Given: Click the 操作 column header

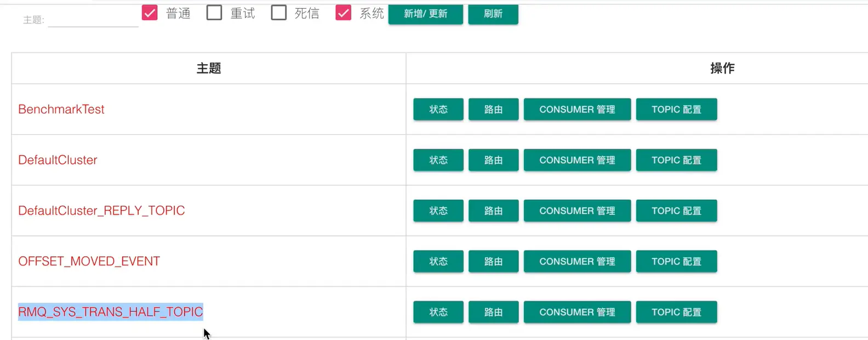Looking at the screenshot, I should tap(722, 68).
